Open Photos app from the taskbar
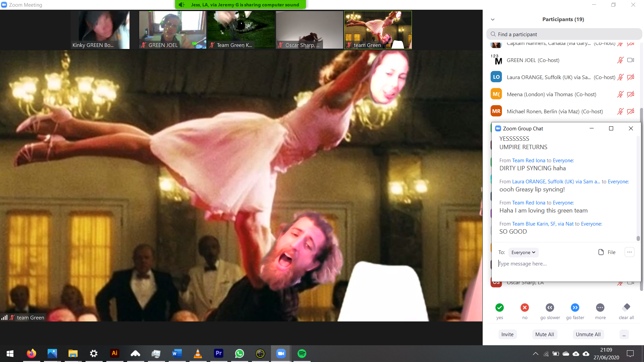The height and width of the screenshot is (362, 644). pyautogui.click(x=52, y=354)
